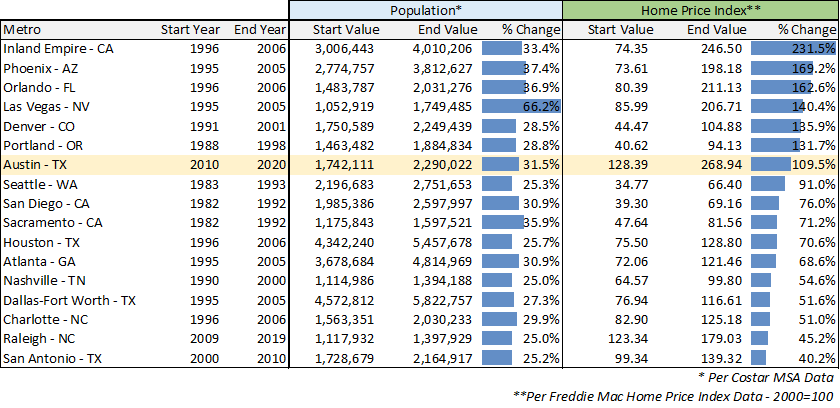840x408 pixels.
Task: Click the Population* header cell
Action: (x=425, y=10)
